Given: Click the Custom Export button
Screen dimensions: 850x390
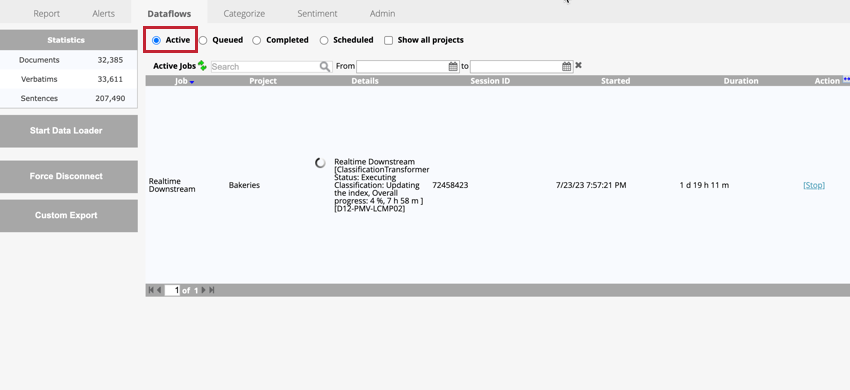Looking at the screenshot, I should point(68,215).
